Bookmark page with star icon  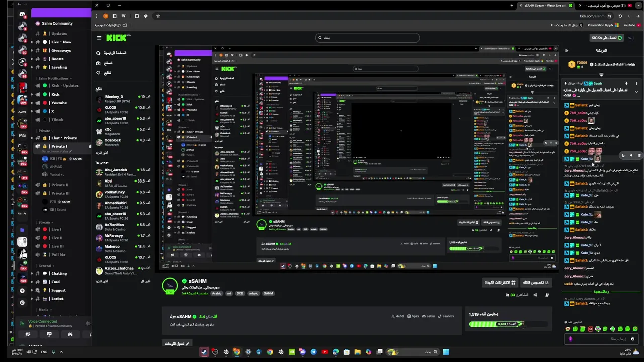pyautogui.click(x=158, y=16)
